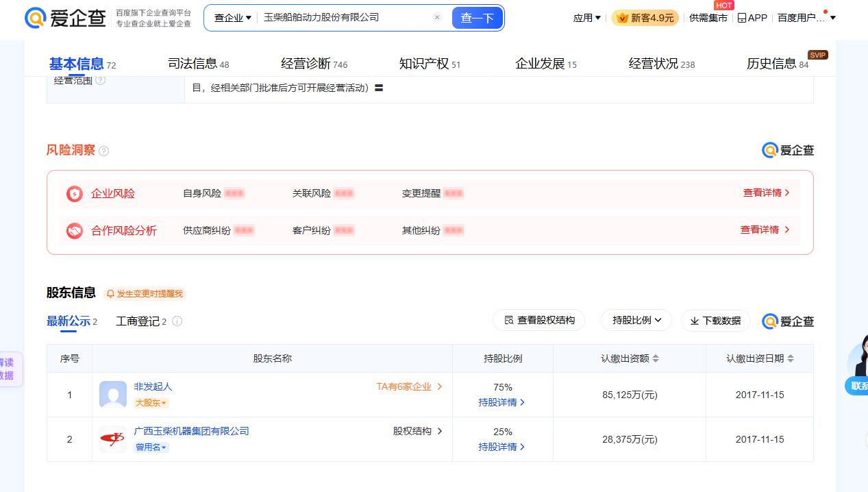
Task: Collapse the business scope text toggle
Action: tap(379, 88)
